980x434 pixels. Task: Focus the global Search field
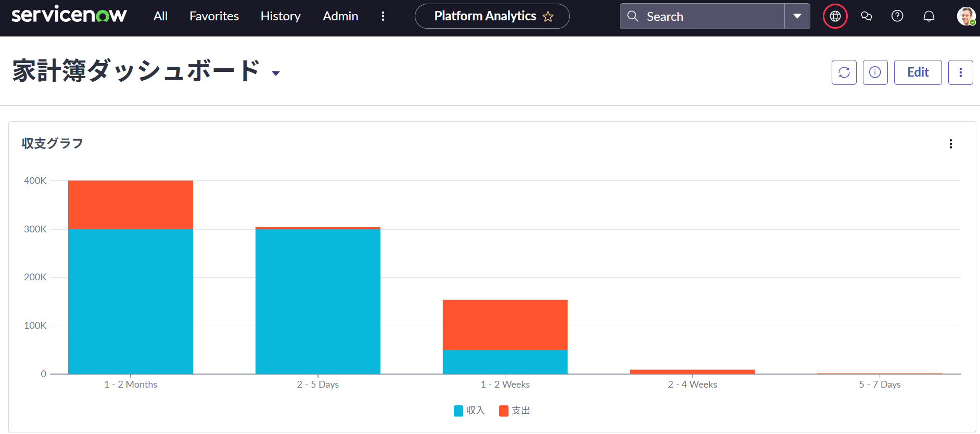[702, 16]
